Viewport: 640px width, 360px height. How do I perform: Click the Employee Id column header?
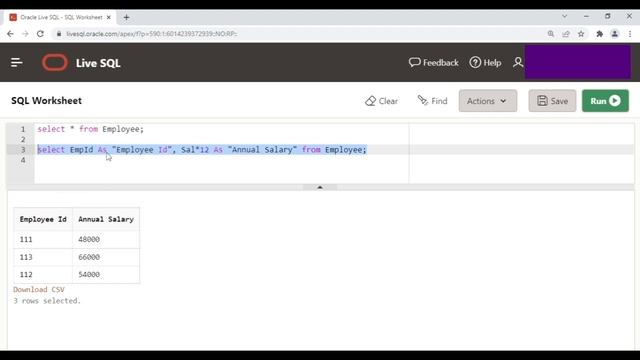(x=43, y=219)
